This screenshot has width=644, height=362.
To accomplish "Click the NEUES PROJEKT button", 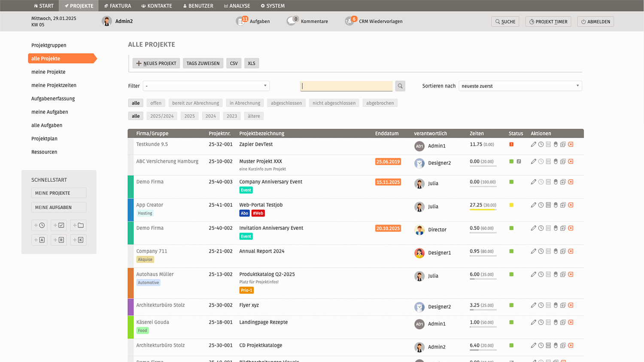I will [156, 63].
